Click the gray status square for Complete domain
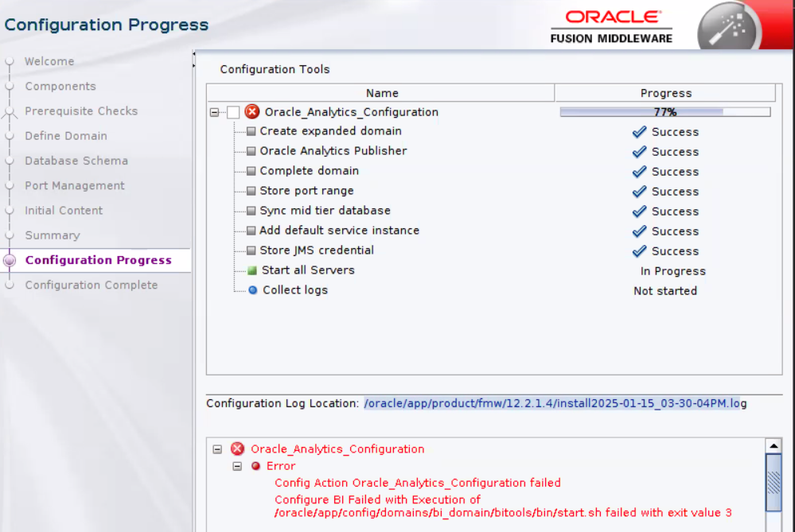 pyautogui.click(x=251, y=171)
